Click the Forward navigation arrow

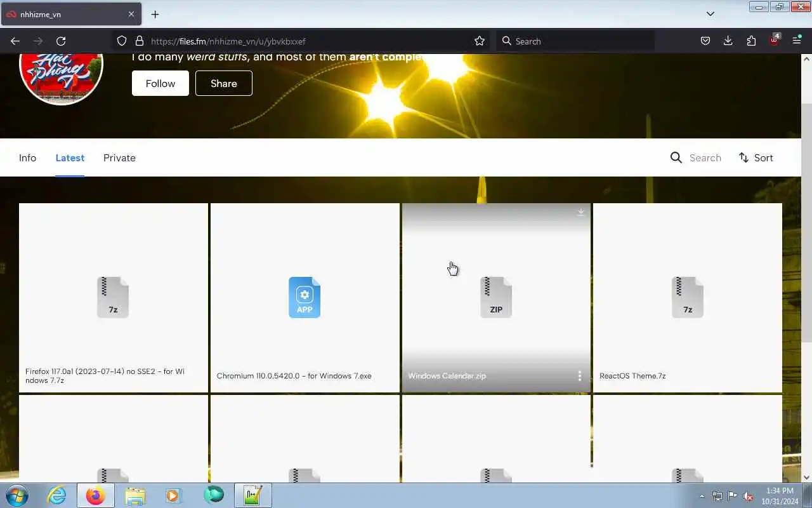[x=38, y=41]
